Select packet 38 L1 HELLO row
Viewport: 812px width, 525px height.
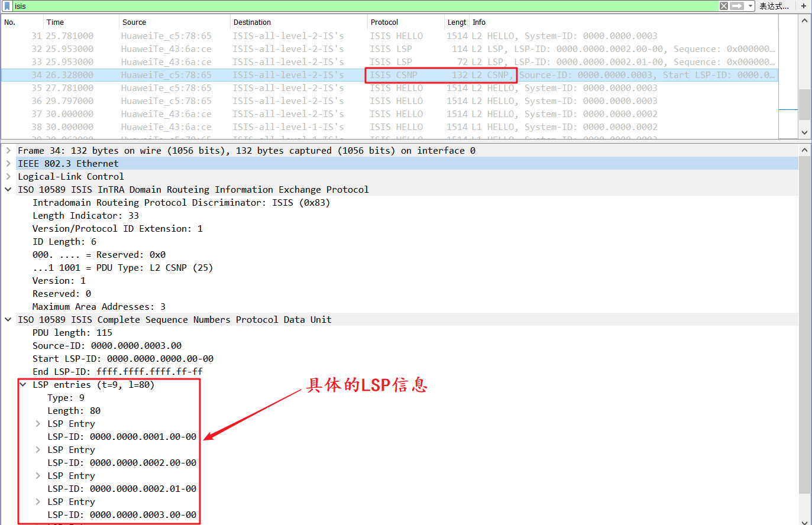[x=390, y=127]
